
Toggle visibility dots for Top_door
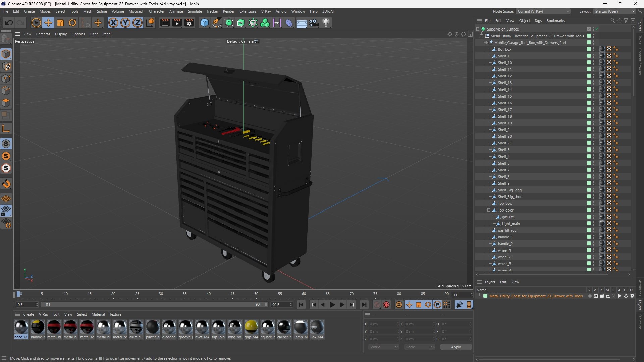[x=593, y=210]
